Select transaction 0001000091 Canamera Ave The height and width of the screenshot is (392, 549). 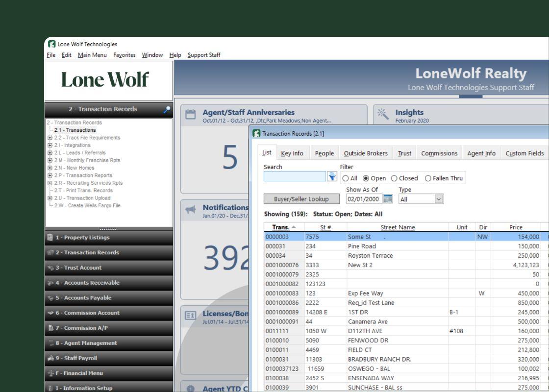[x=406, y=321]
